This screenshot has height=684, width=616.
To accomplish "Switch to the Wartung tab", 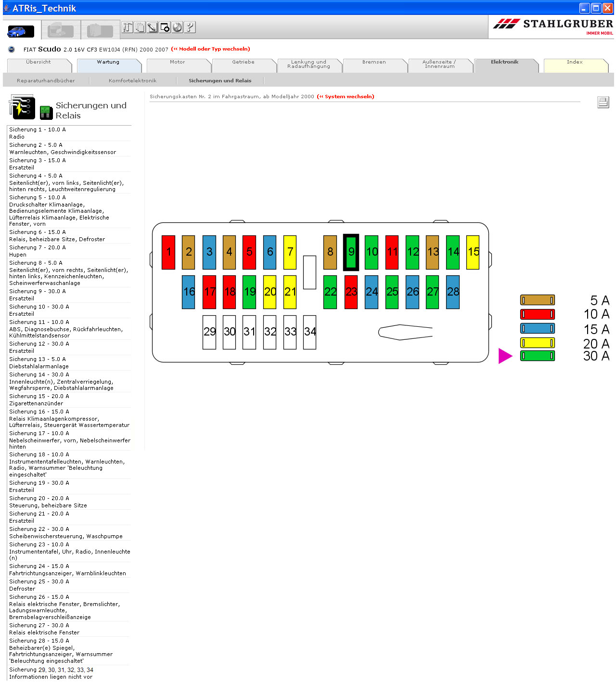I will (x=108, y=62).
